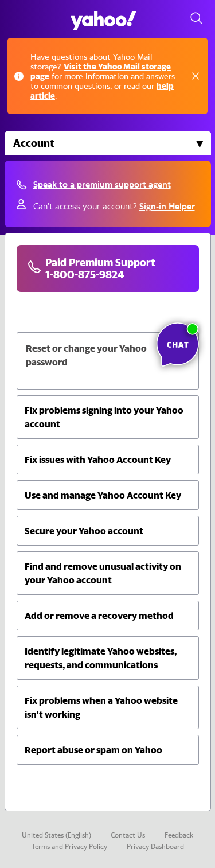Click the Contact Us footer link
This screenshot has width=215, height=868.
point(128,835)
